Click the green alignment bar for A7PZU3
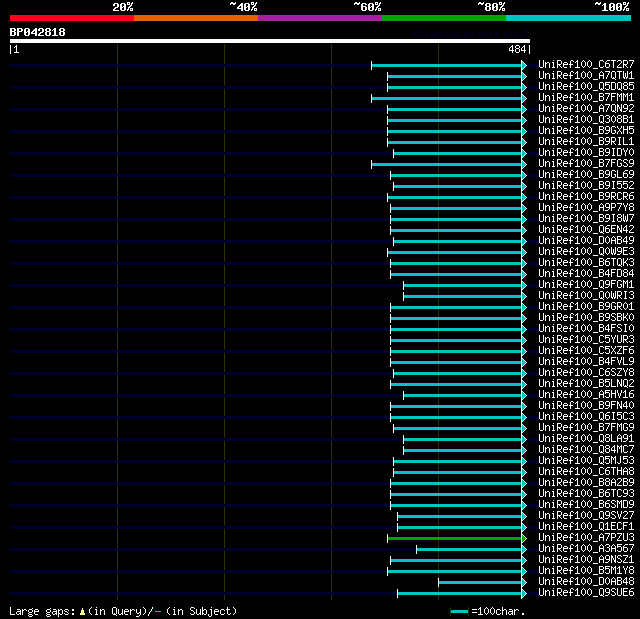The width and height of the screenshot is (640, 619). [455, 539]
